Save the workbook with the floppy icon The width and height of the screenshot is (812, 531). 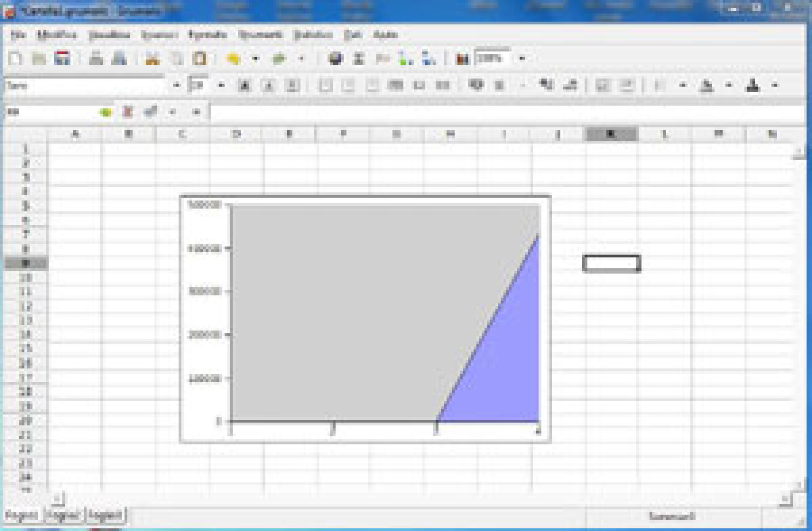(63, 59)
